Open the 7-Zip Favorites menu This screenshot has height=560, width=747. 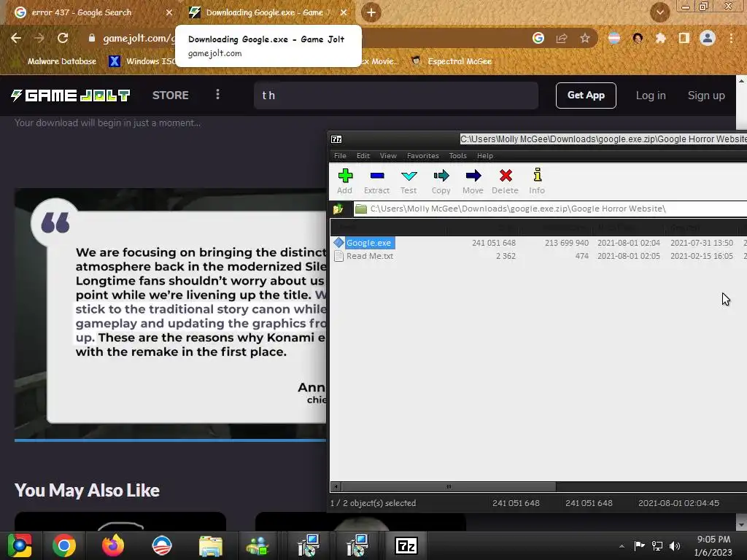click(x=423, y=156)
